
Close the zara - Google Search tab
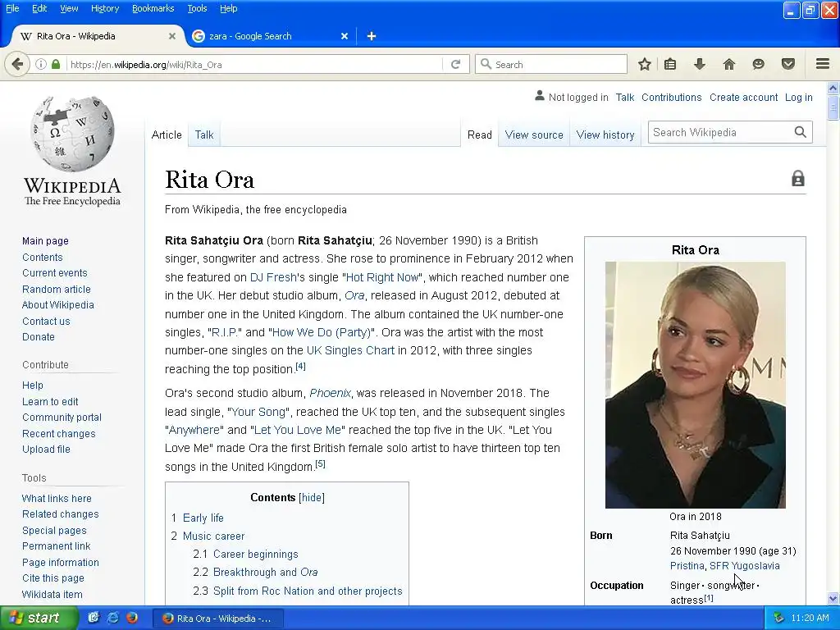(x=345, y=36)
